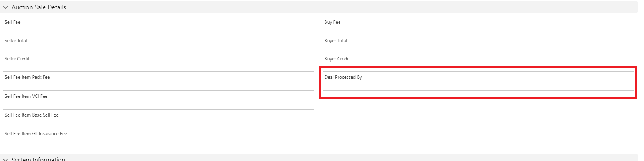This screenshot has width=644, height=161.
Task: Click the System Information section title
Action: pos(38,159)
